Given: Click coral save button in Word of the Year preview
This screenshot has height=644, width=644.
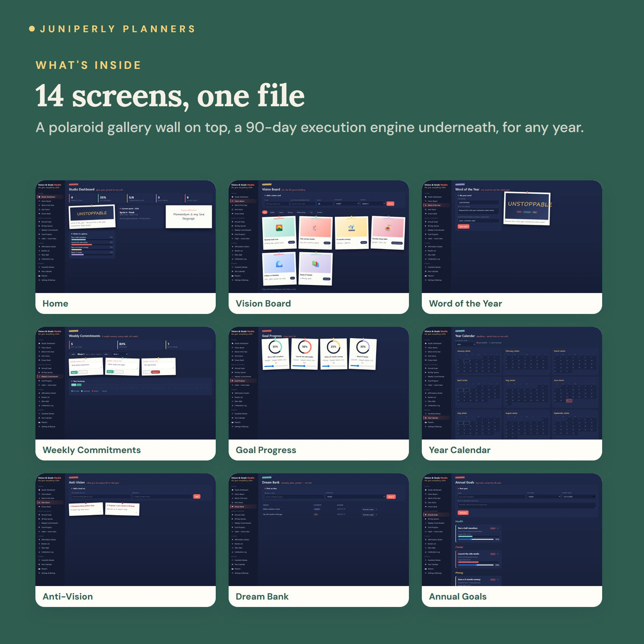Looking at the screenshot, I should 464,226.
